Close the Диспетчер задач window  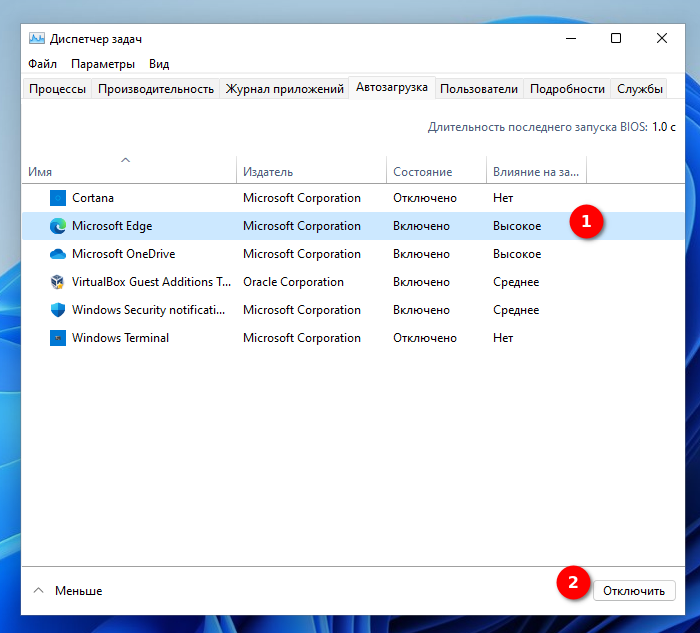tap(662, 38)
